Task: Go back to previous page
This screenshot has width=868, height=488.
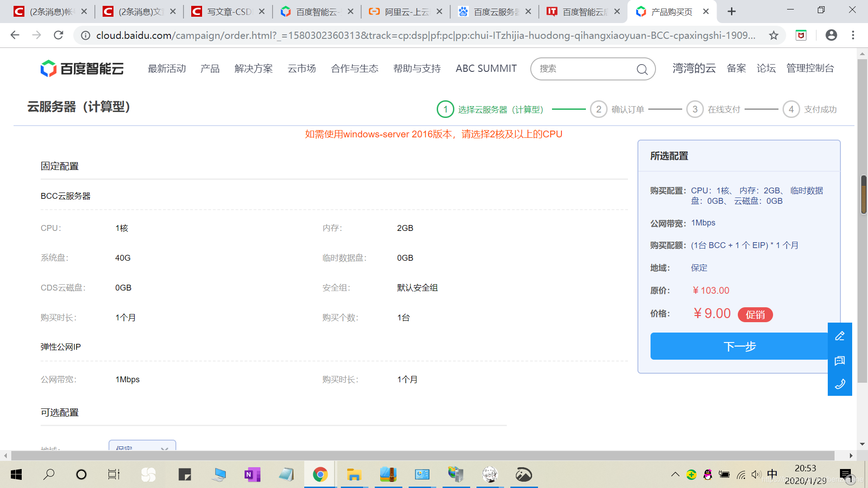Action: [x=15, y=35]
